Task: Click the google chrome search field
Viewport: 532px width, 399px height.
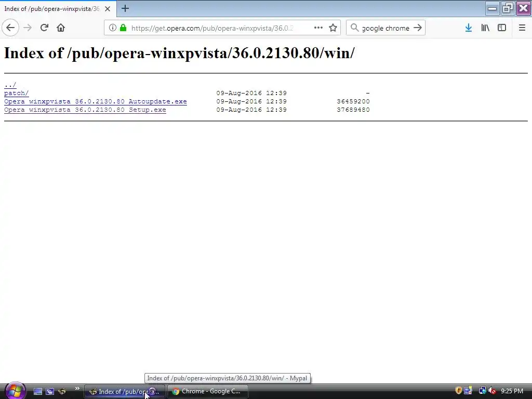Action: click(x=385, y=28)
